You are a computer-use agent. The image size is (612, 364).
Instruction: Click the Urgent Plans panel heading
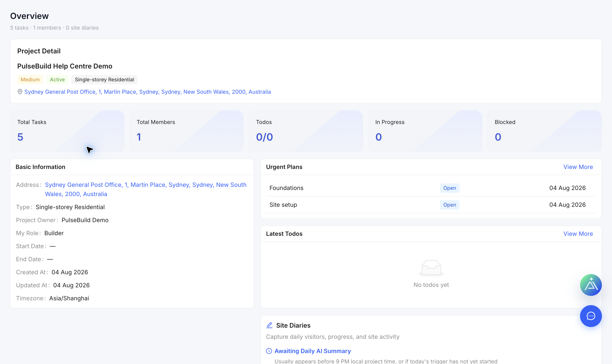[284, 167]
